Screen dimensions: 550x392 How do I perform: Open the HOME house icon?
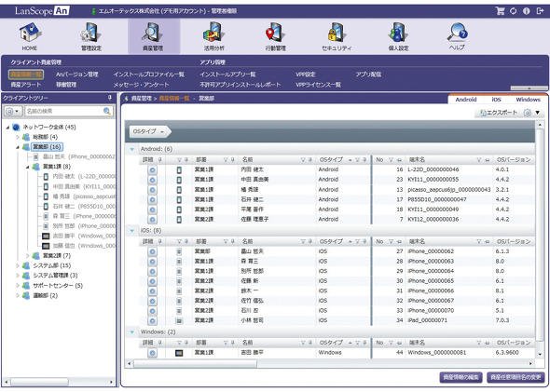(30, 33)
